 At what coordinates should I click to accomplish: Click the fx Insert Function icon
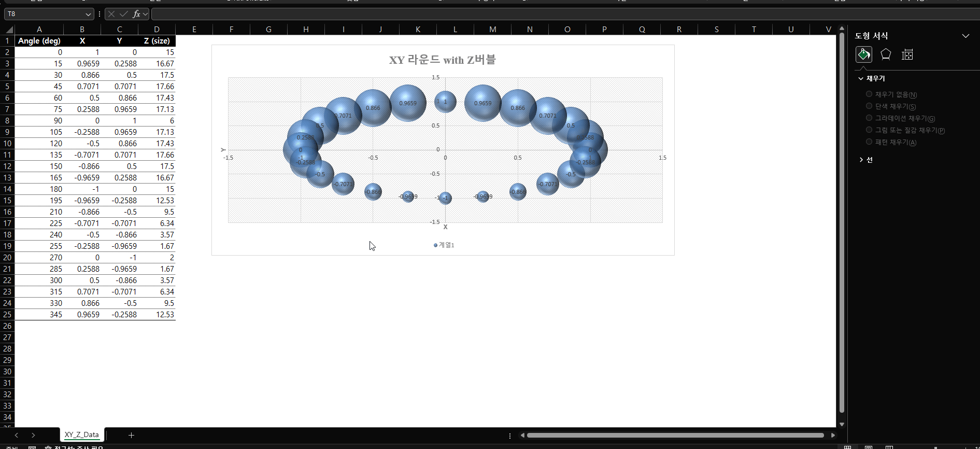tap(136, 14)
